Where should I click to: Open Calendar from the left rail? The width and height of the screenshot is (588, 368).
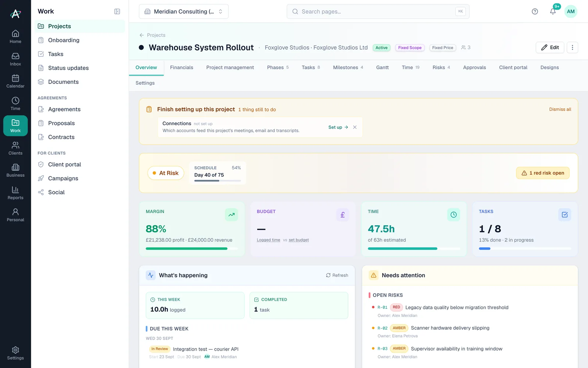(x=15, y=81)
